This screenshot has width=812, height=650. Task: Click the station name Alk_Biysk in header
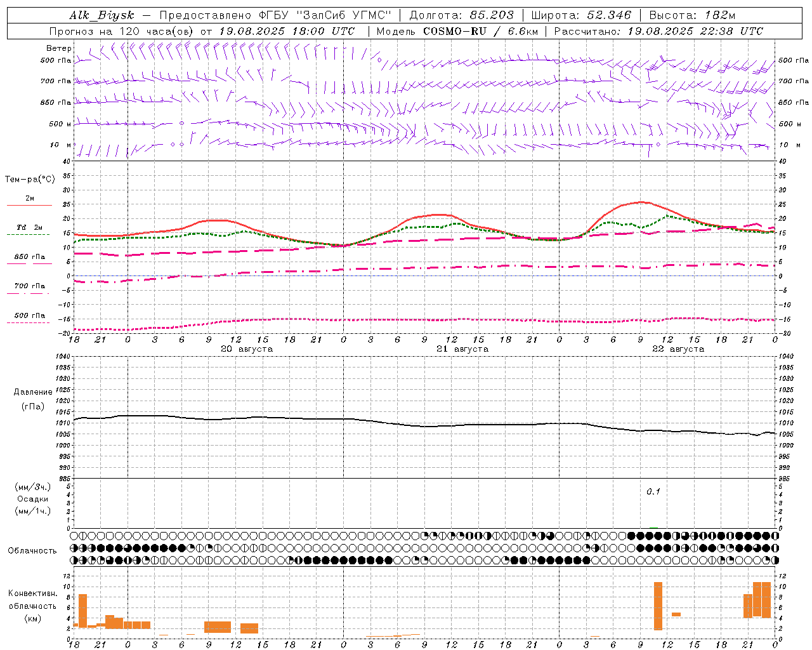tap(101, 15)
